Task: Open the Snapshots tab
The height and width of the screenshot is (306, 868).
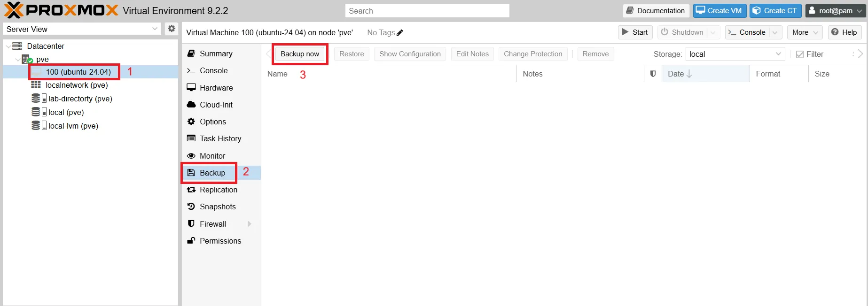Action: 221,207
